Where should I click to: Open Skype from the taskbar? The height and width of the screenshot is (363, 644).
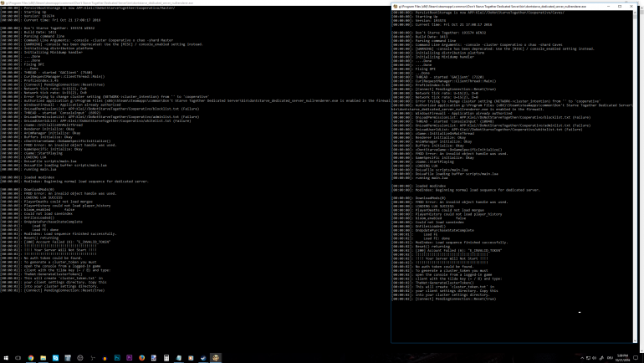coord(55,358)
